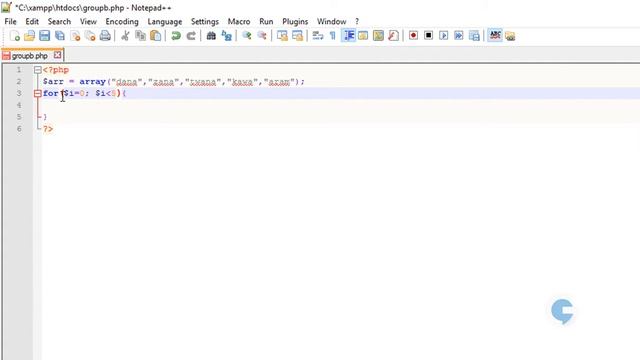This screenshot has height=360, width=640.
Task: Open the Settings menu
Action: (205, 22)
